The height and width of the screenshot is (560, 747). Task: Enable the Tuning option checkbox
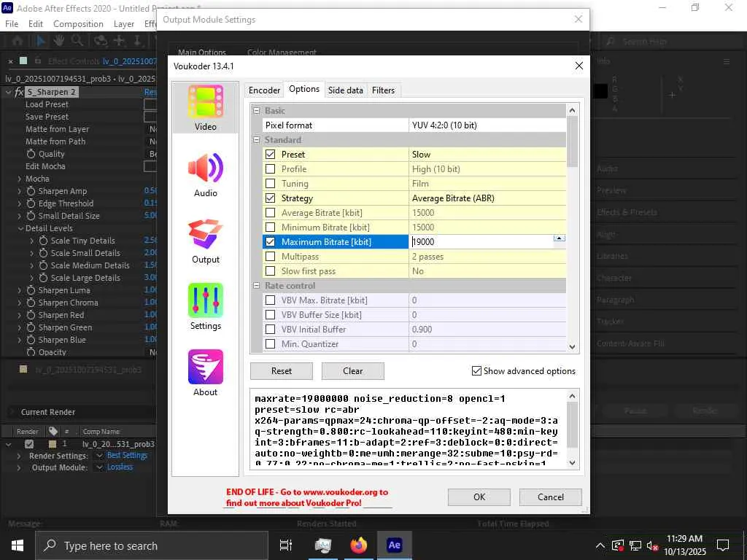(270, 183)
